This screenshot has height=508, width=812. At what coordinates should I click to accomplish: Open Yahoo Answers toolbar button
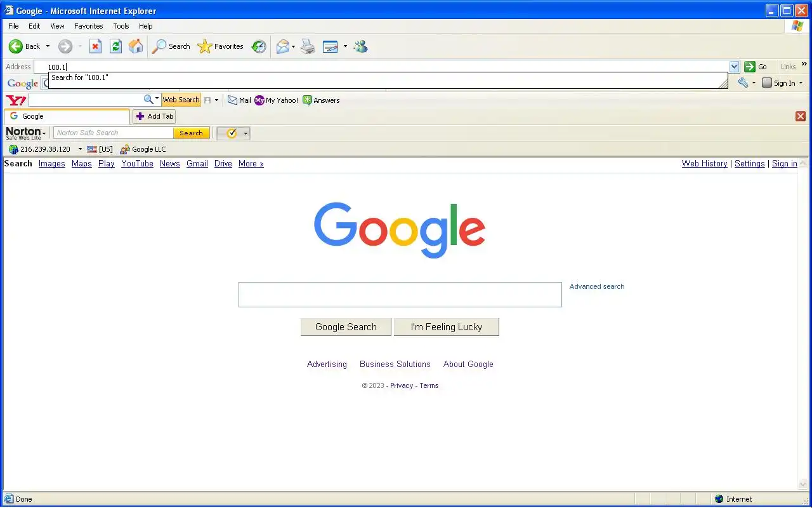point(321,100)
